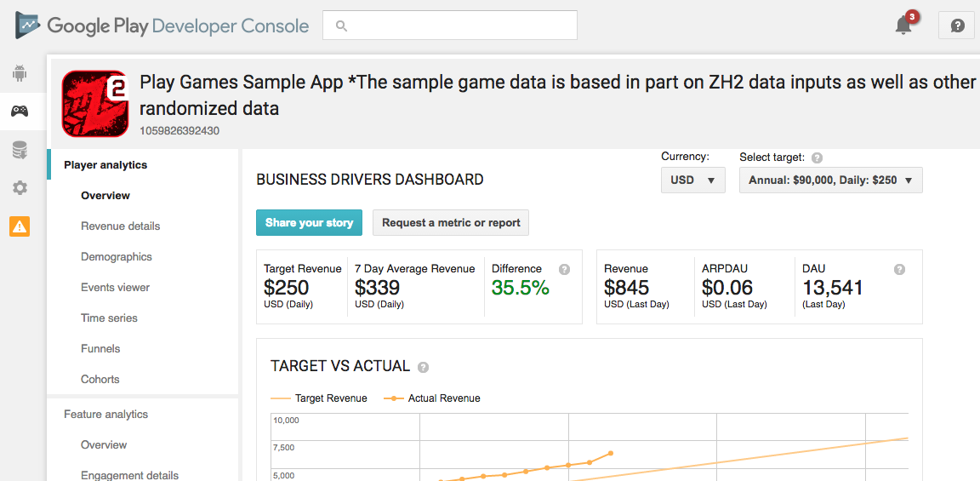Open the USD currency dropdown
Screen dimensions: 980x481
692,180
